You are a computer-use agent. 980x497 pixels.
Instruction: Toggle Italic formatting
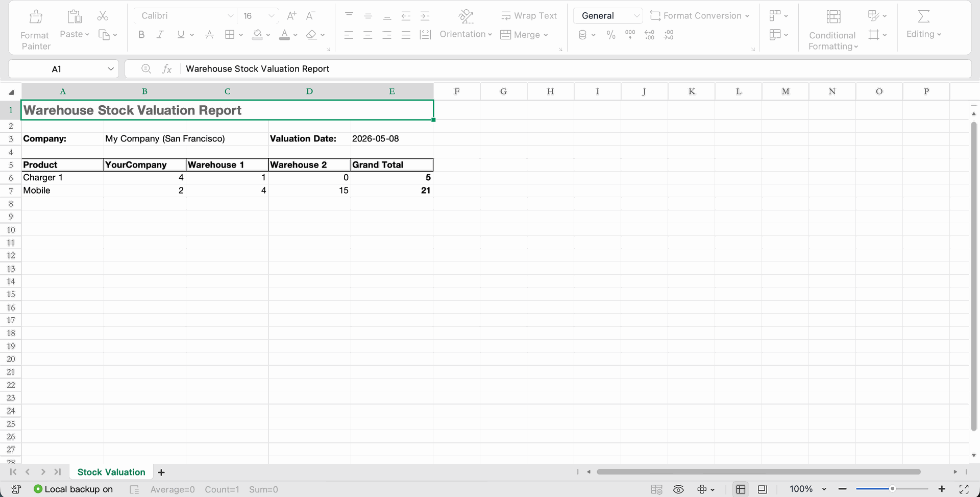(160, 35)
